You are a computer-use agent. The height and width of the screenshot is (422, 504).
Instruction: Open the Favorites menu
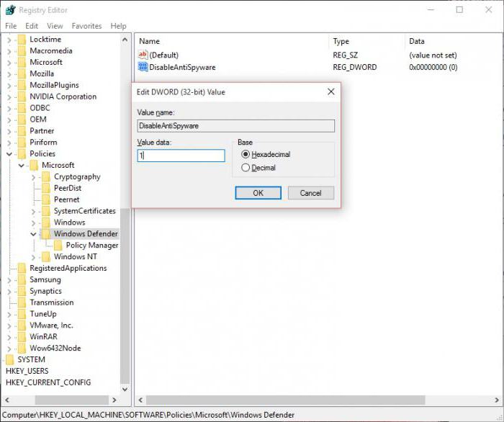click(86, 26)
